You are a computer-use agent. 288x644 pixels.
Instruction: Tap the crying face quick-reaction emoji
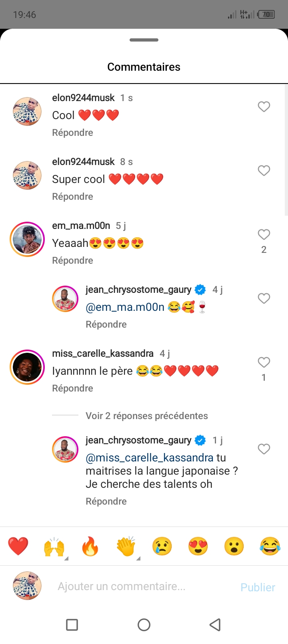(162, 546)
